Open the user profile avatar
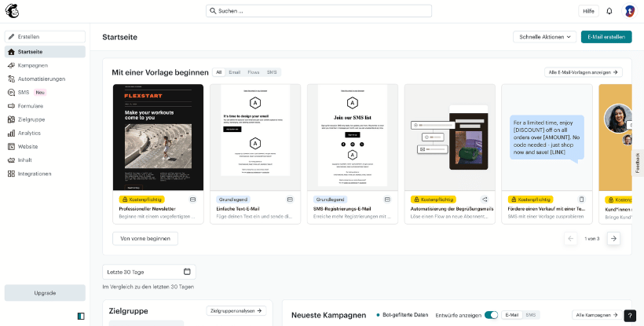This screenshot has width=644, height=326. coord(629,11)
